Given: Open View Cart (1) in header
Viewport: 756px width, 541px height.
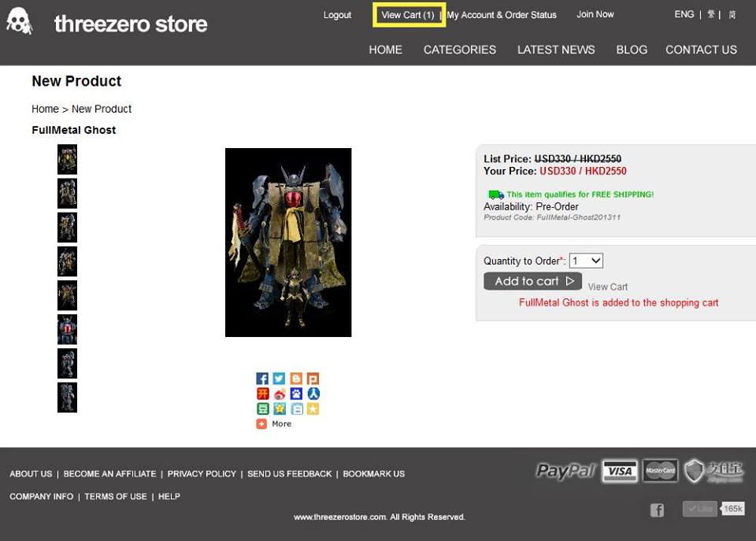Looking at the screenshot, I should [x=408, y=15].
